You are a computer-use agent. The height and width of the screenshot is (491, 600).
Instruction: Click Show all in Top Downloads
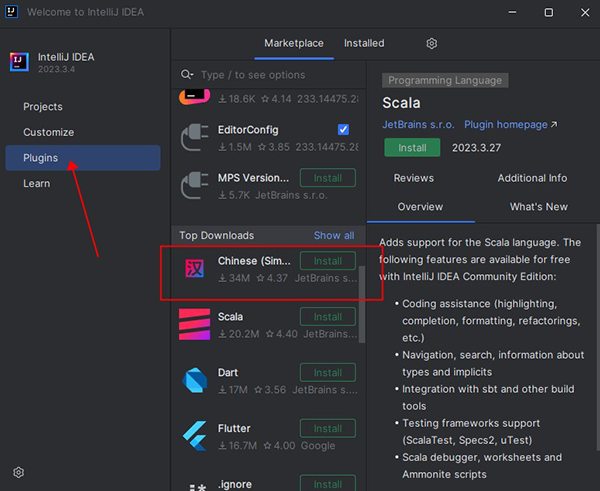click(334, 236)
